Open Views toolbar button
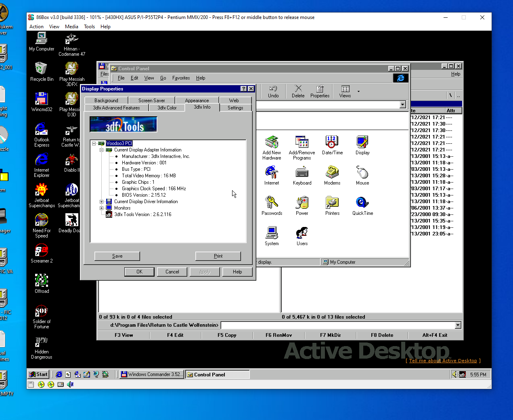Image resolution: width=513 pixels, height=420 pixels. pyautogui.click(x=345, y=92)
